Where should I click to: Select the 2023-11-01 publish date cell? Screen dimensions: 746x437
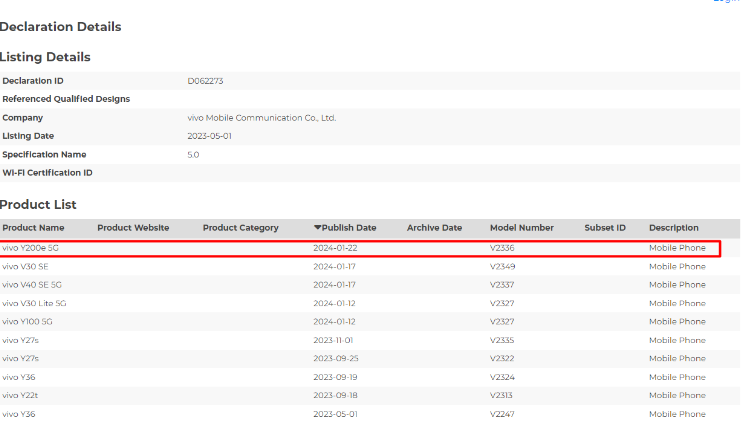334,340
